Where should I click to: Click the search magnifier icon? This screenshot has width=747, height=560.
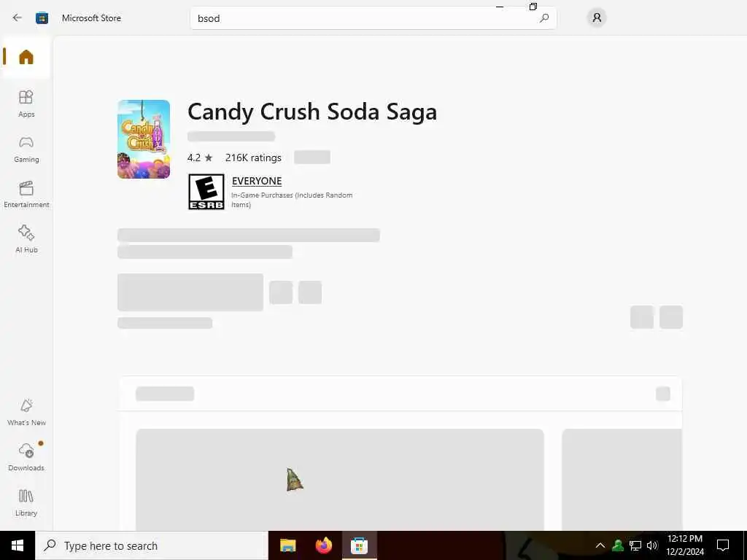click(544, 18)
